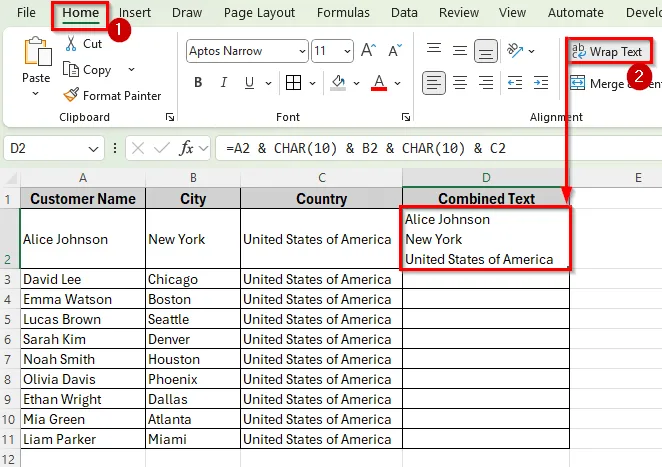Apply cell borders icon
Viewport: 662px width, 467px height.
point(293,83)
